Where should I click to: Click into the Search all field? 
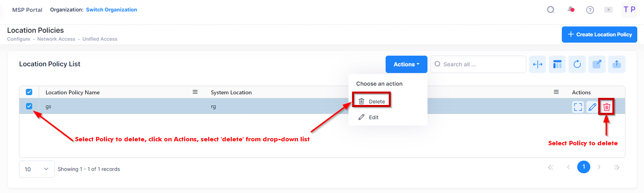point(482,64)
